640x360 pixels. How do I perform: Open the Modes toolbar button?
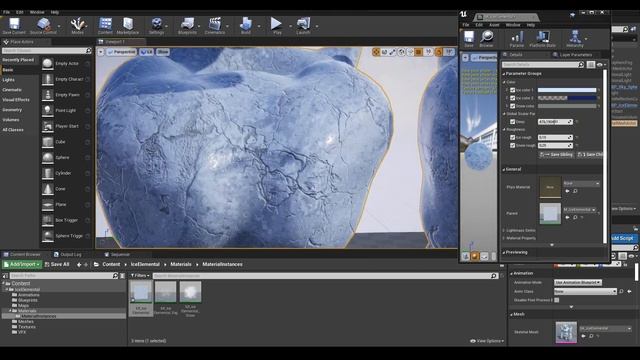point(78,25)
